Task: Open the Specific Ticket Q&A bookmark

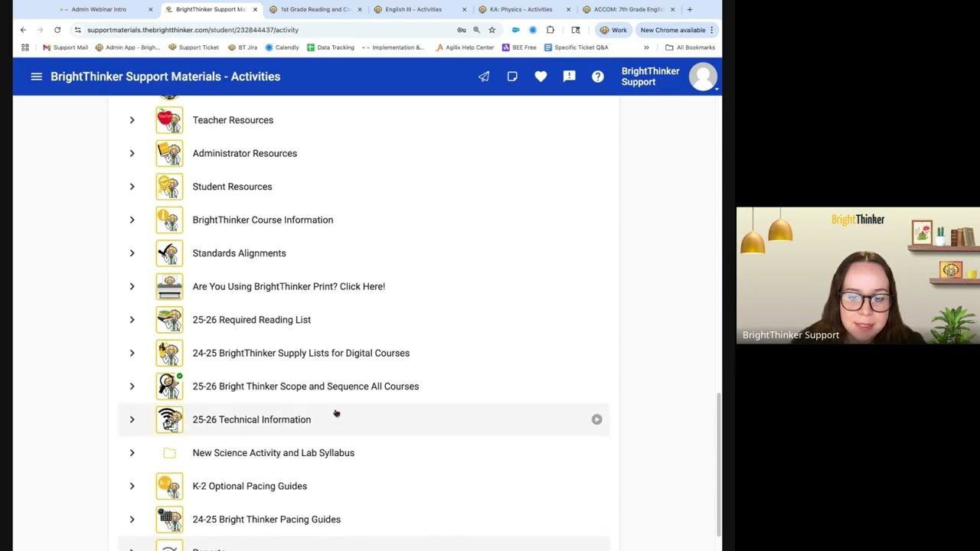Action: pos(576,47)
